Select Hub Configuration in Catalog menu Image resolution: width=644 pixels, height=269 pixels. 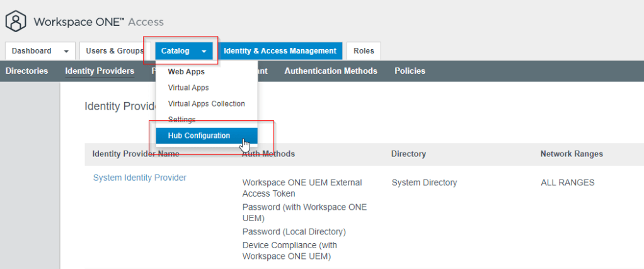(199, 135)
